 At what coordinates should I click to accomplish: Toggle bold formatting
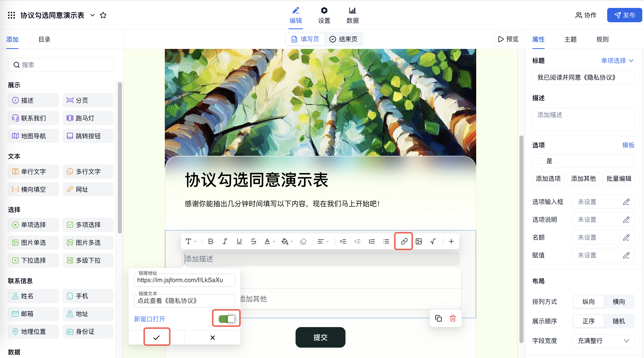[211, 241]
